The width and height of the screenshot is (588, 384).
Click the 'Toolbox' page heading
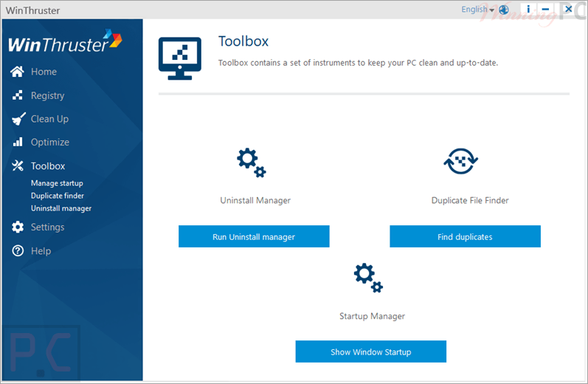point(243,41)
